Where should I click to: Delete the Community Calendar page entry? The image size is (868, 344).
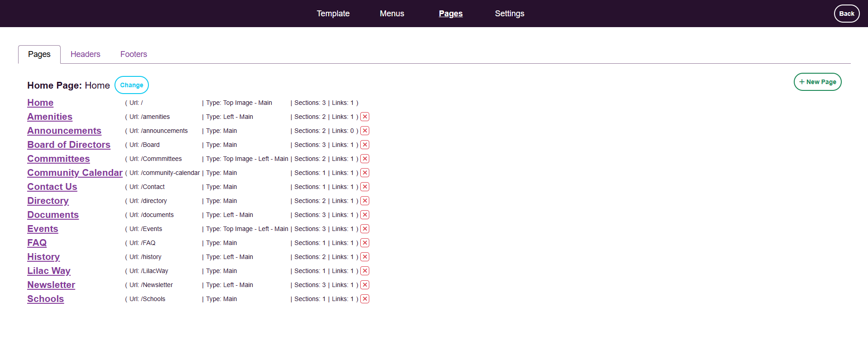(365, 173)
